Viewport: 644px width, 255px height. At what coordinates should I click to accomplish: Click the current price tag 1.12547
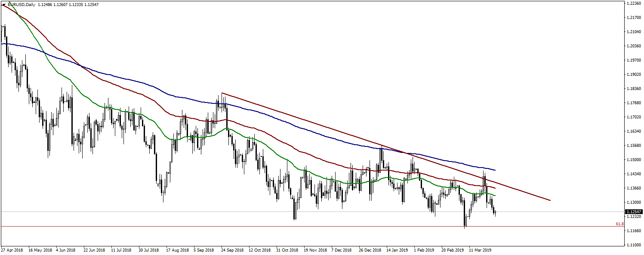point(634,212)
